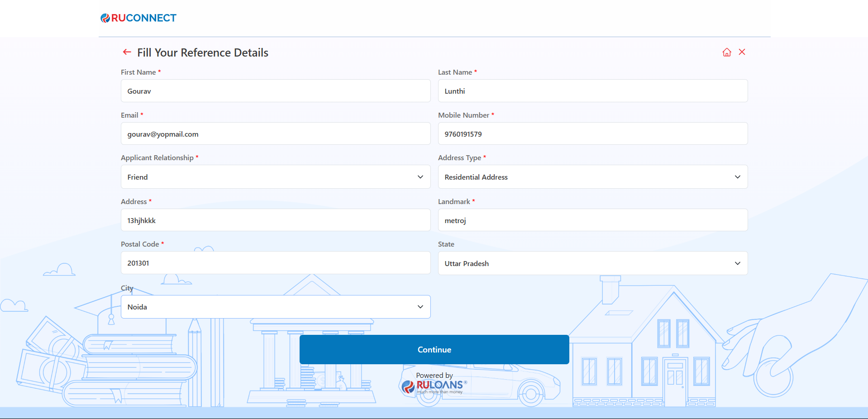Image resolution: width=868 pixels, height=419 pixels.
Task: Open the State dropdown showing Uttar Pradesh
Action: [592, 263]
